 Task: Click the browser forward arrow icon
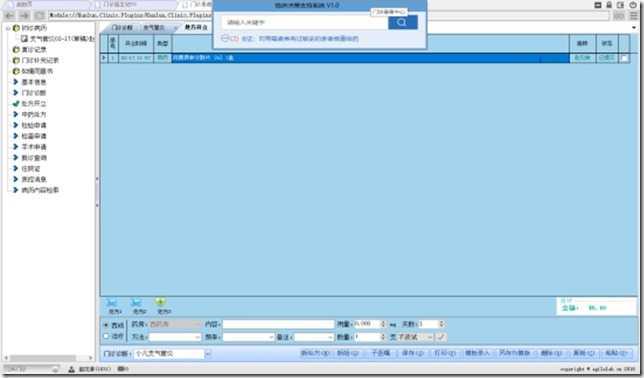pos(25,16)
